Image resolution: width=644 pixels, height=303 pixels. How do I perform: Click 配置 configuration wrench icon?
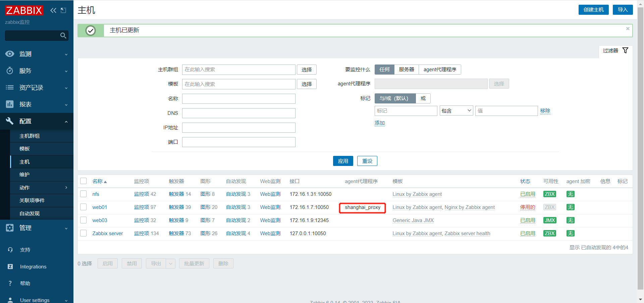[10, 121]
